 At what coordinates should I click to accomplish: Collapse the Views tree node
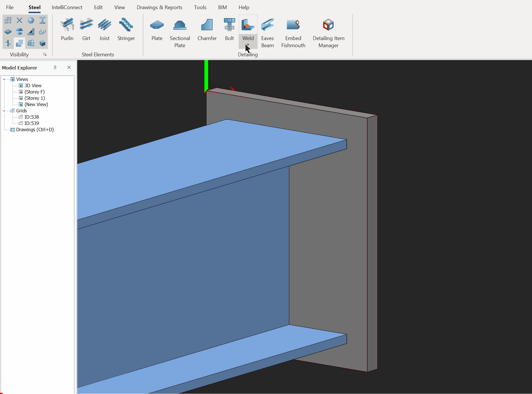(4, 79)
